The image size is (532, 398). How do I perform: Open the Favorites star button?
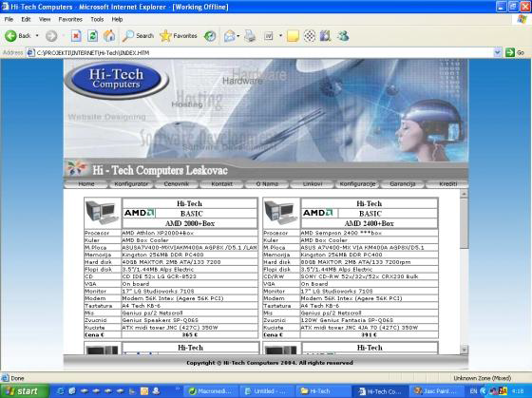[179, 36]
